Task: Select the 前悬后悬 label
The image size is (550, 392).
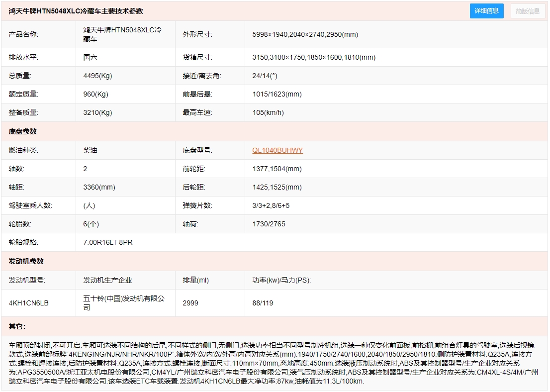Action: 197,94
